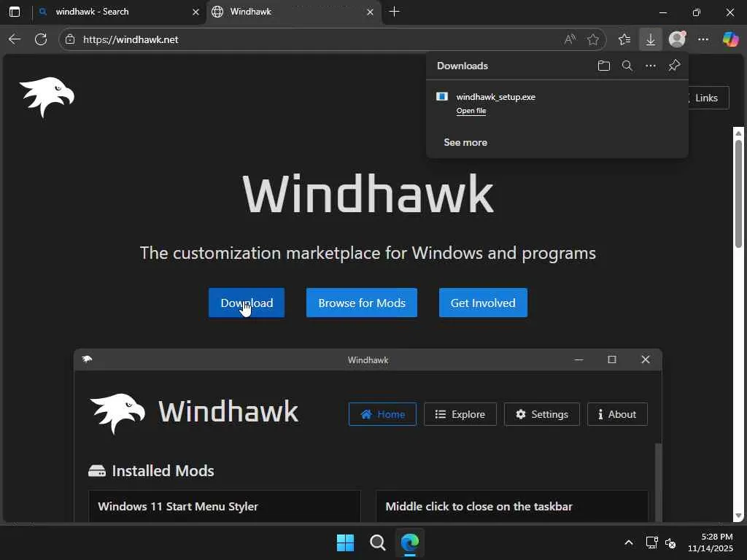Click the Explore tab in Windhawk preview
Image resolution: width=747 pixels, height=560 pixels.
pos(460,414)
